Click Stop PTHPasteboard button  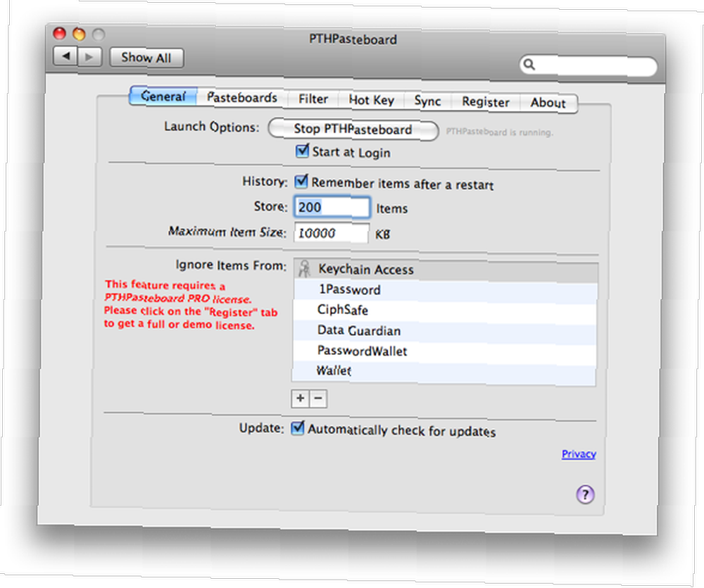pyautogui.click(x=353, y=130)
